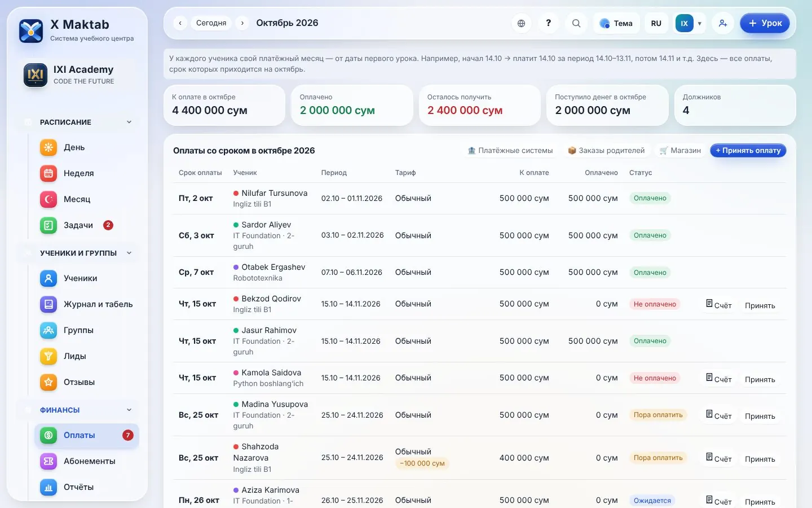Click the Сегодня today button
This screenshot has height=508, width=812.
pos(211,23)
